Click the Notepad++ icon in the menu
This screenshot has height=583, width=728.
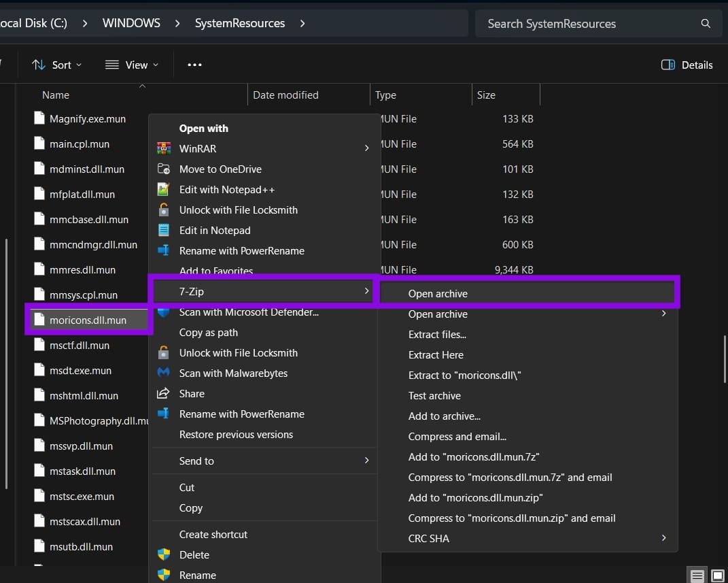(163, 189)
